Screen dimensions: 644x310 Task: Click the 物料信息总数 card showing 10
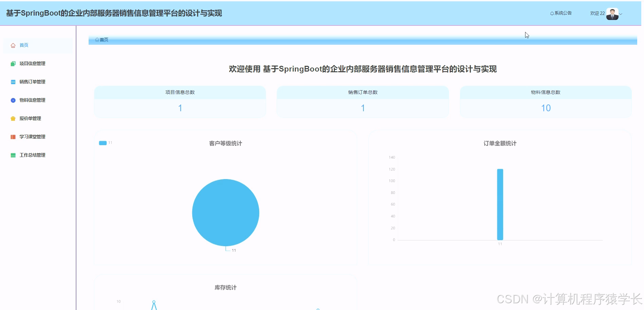[545, 102]
